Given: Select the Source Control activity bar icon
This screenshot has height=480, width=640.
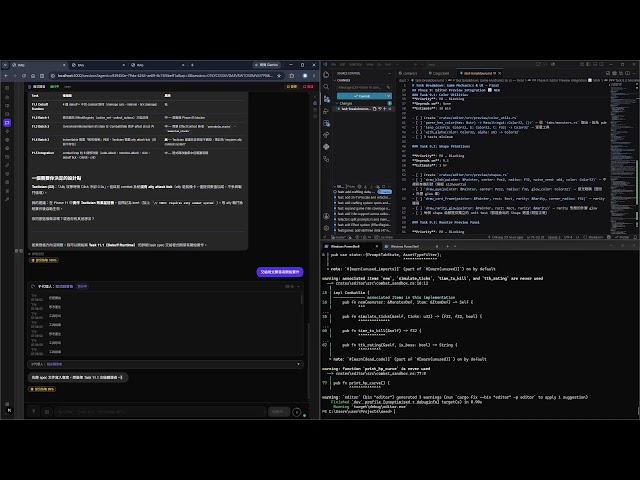Looking at the screenshot, I should coord(326,99).
